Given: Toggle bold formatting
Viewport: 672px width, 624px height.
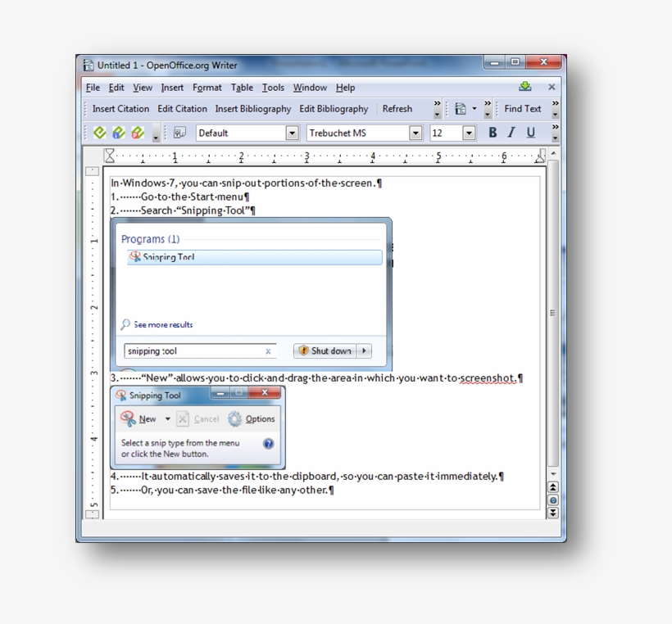Looking at the screenshot, I should click(492, 132).
